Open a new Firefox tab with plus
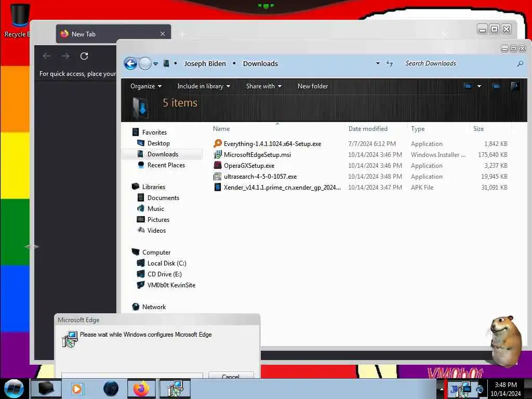This screenshot has height=399, width=532. [x=182, y=34]
